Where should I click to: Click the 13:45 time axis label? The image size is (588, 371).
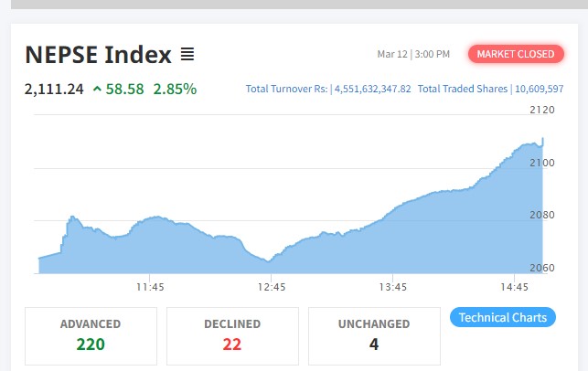click(x=392, y=287)
